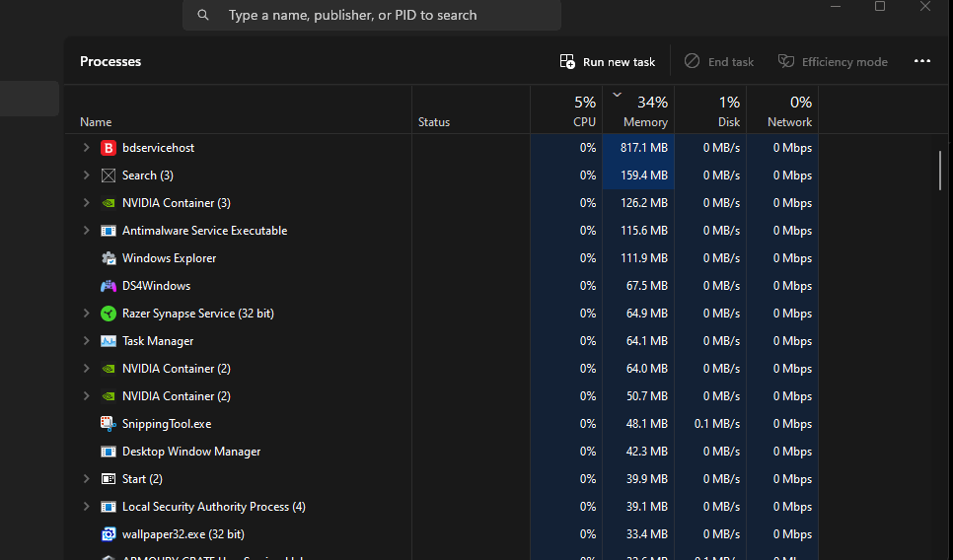Expand the Search (3) process group

86,175
